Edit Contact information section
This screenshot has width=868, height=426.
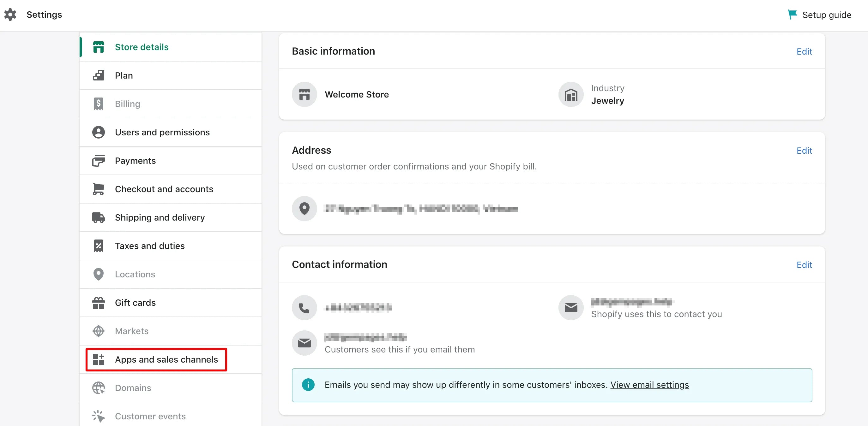pyautogui.click(x=804, y=265)
